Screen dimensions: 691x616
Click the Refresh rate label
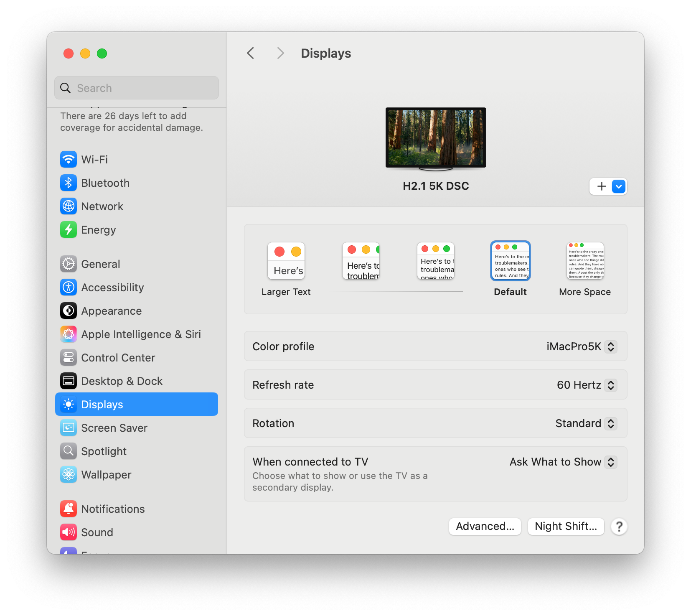click(x=283, y=385)
